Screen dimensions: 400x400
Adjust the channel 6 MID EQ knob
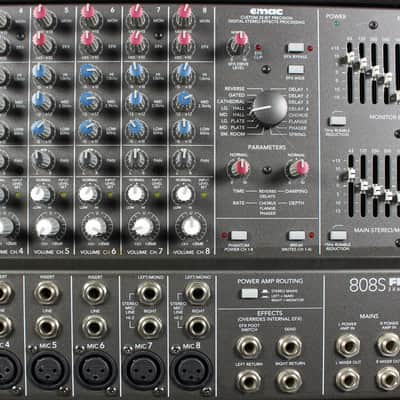pyautogui.click(x=89, y=101)
